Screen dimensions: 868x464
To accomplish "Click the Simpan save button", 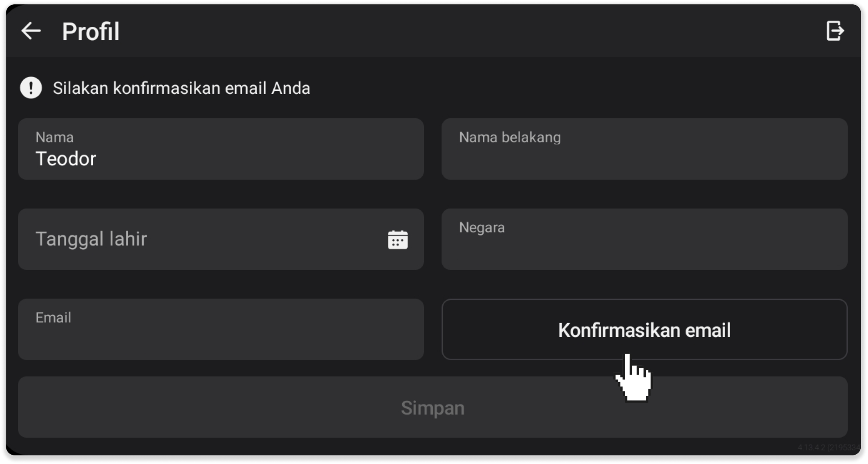I will tap(433, 407).
